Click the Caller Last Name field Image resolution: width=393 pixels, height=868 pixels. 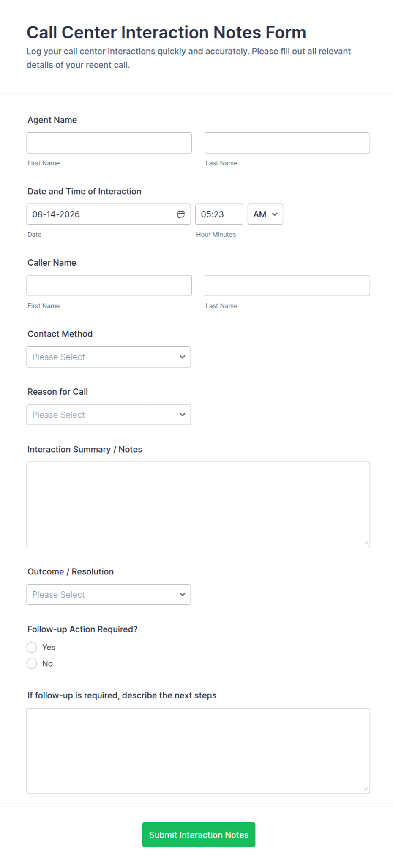tap(287, 286)
